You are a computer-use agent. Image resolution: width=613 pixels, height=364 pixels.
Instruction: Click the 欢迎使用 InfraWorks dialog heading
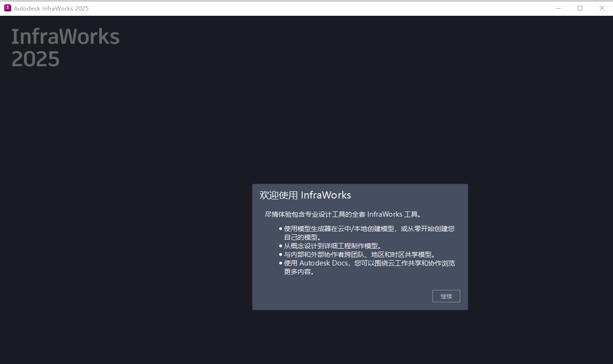305,195
